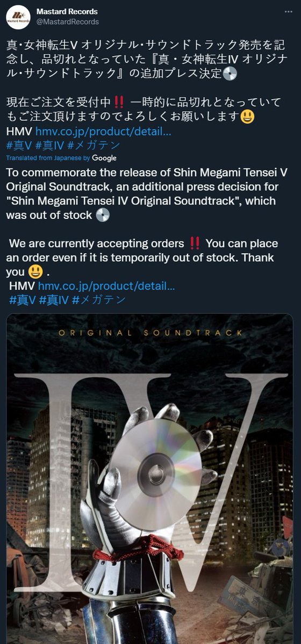Open hmv.co.jp link in English translation
This screenshot has width=301, height=644.
[106, 286]
